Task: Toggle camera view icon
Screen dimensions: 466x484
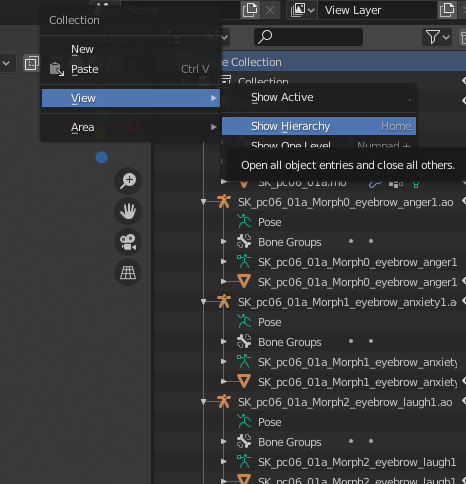Action: [x=128, y=242]
